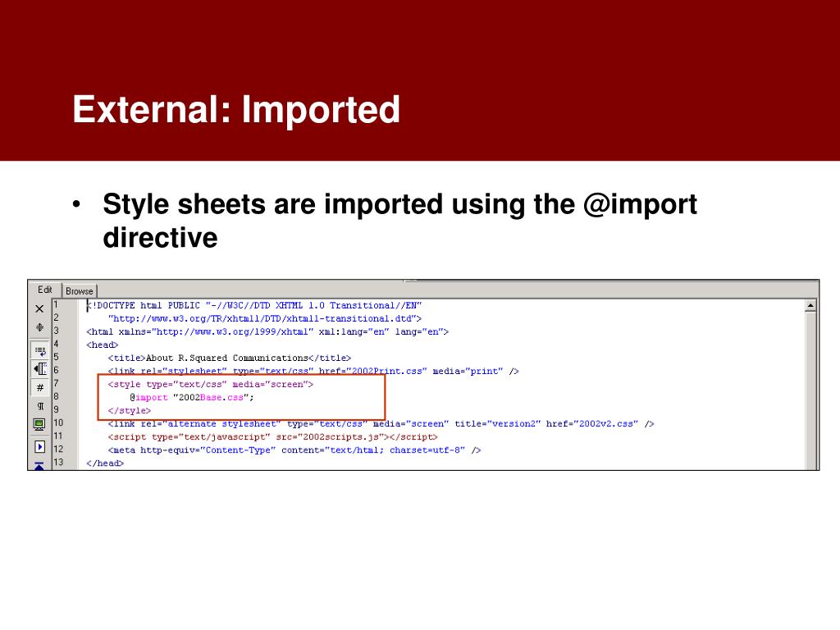Click line number 10 in the gutter
This screenshot has height=630, width=840.
[58, 422]
